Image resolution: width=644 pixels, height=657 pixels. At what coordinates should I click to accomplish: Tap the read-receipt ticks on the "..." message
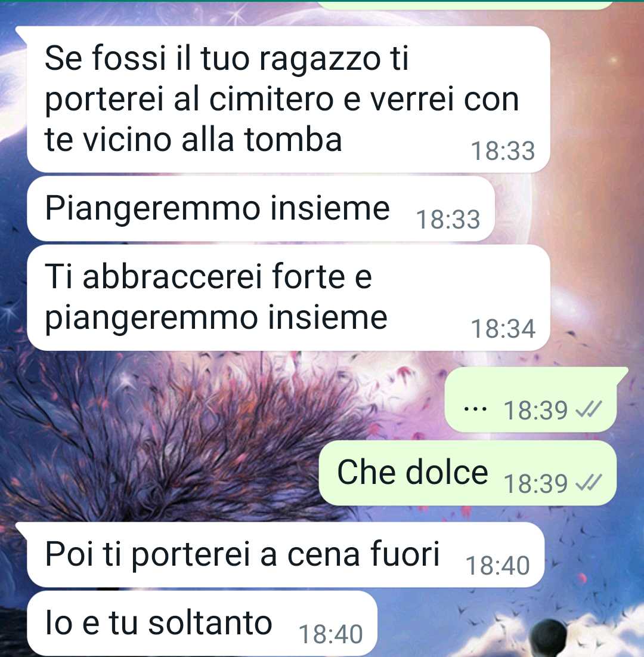point(589,409)
